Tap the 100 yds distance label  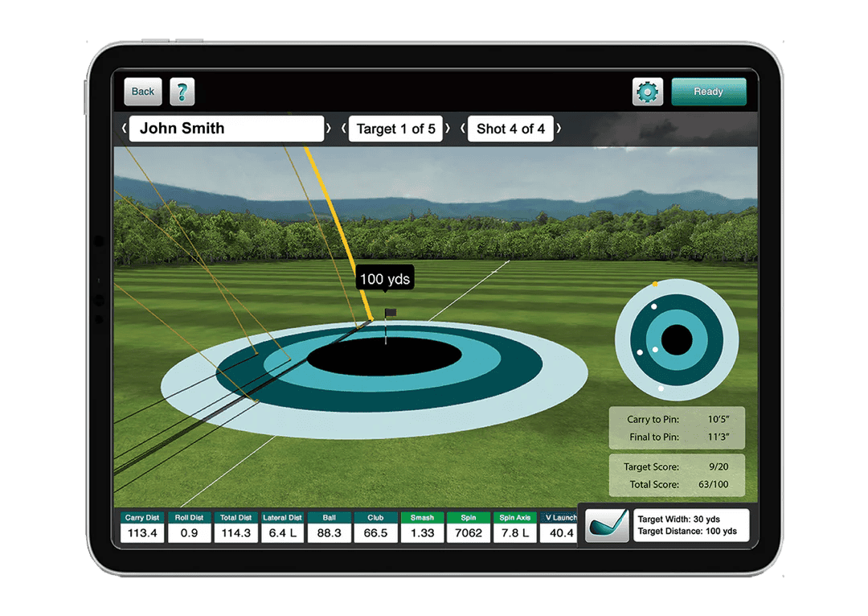pyautogui.click(x=385, y=278)
